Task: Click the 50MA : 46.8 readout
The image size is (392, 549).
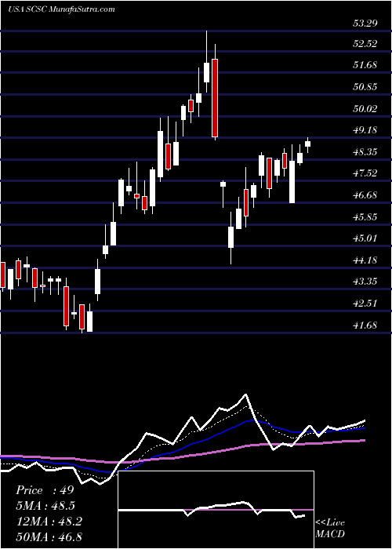Action: point(49,536)
